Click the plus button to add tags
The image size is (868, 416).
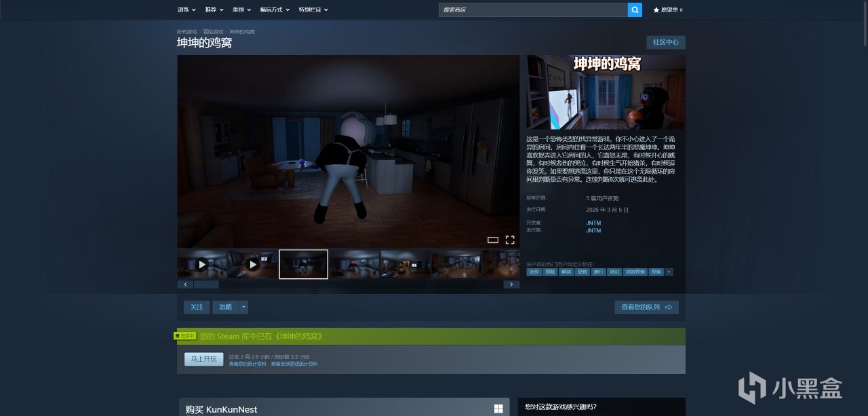(x=669, y=272)
